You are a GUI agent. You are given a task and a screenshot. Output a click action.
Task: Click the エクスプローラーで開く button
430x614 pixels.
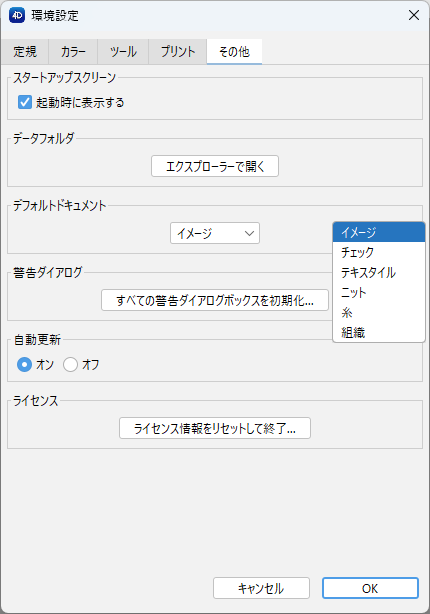pos(215,166)
